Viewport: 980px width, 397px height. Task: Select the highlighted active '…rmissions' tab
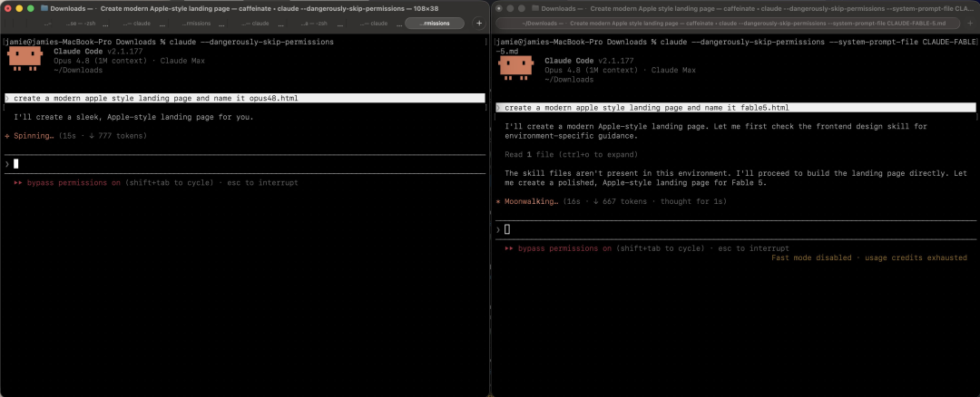coord(435,23)
